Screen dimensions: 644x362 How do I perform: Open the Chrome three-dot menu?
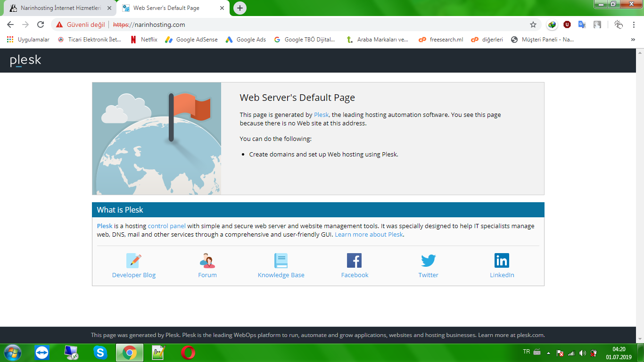coord(634,25)
